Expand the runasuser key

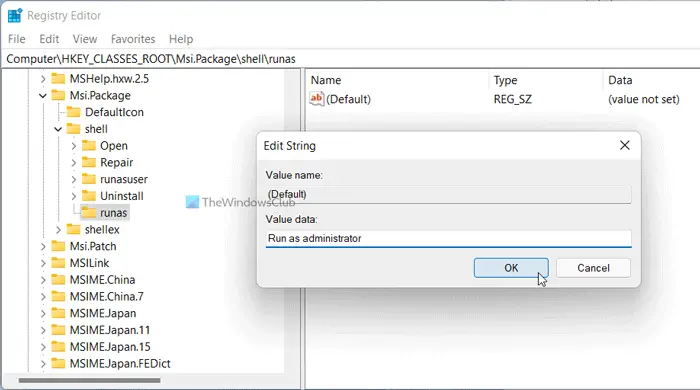pyautogui.click(x=74, y=179)
